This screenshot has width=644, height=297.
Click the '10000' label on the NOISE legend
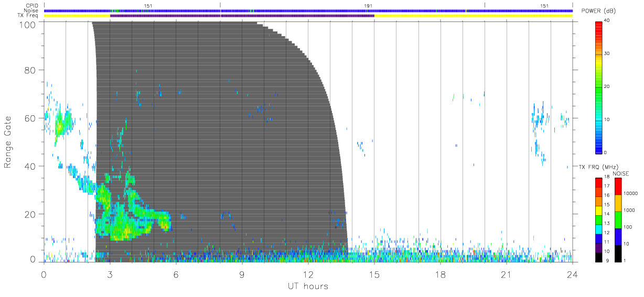630,193
